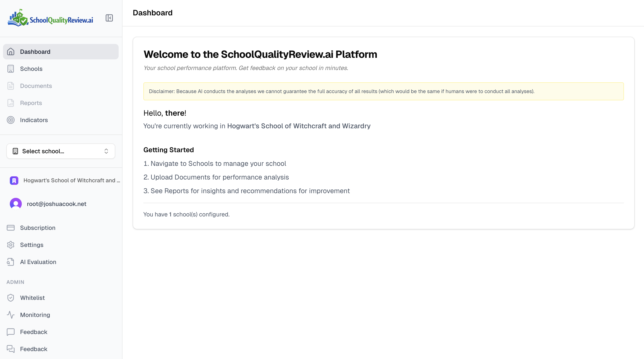Click the last Feedback link with chat bubbles
The height and width of the screenshot is (359, 644).
click(x=34, y=349)
